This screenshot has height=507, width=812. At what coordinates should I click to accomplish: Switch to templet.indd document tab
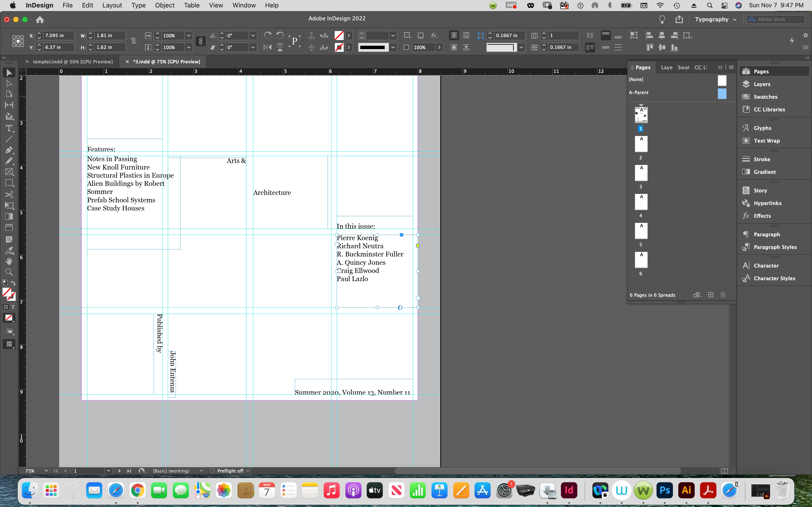pos(72,62)
